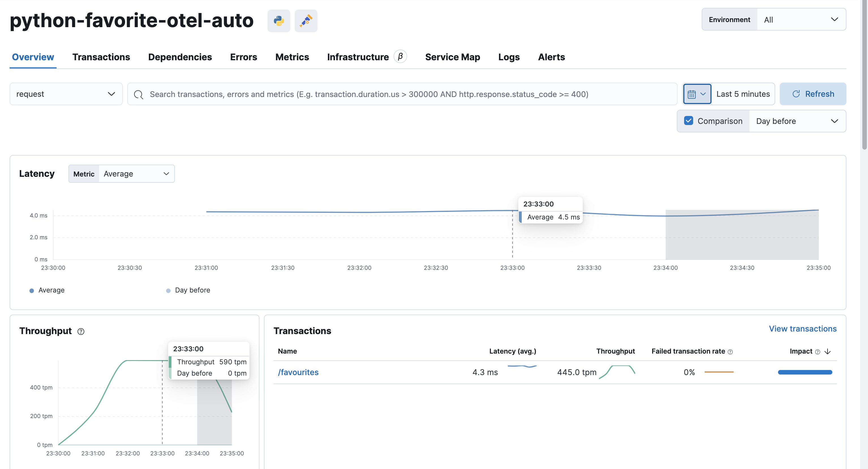Click the Refresh button
868x469 pixels.
point(813,94)
